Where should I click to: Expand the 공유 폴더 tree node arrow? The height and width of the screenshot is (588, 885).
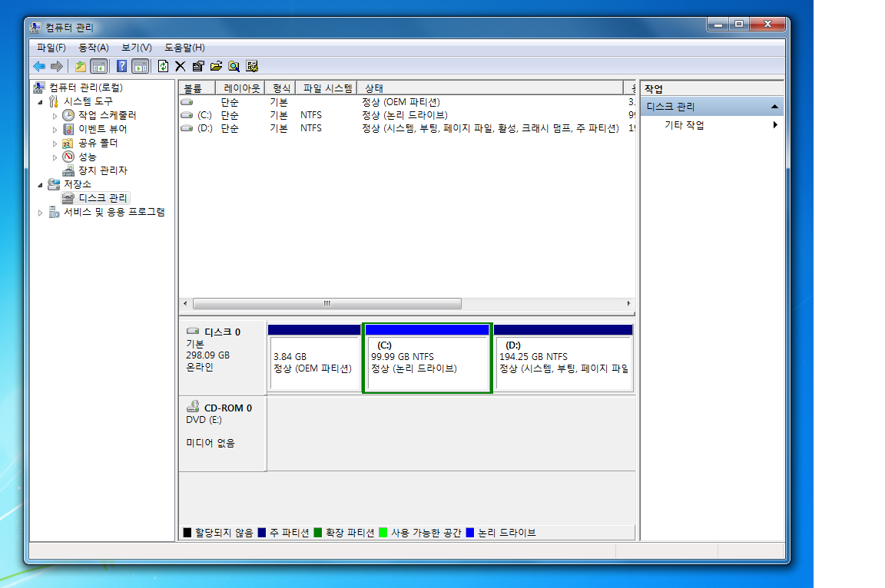(55, 144)
